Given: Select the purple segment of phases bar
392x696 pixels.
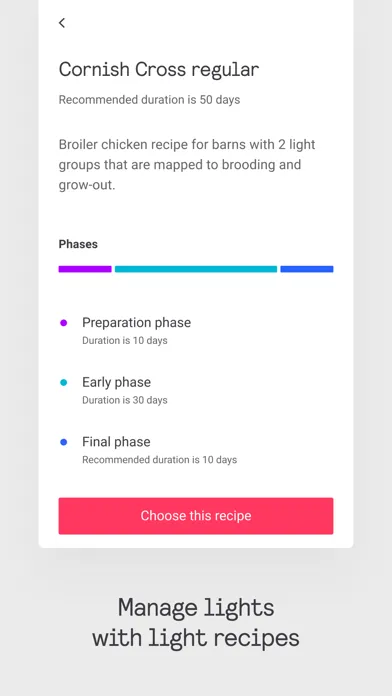Looking at the screenshot, I should click(85, 269).
